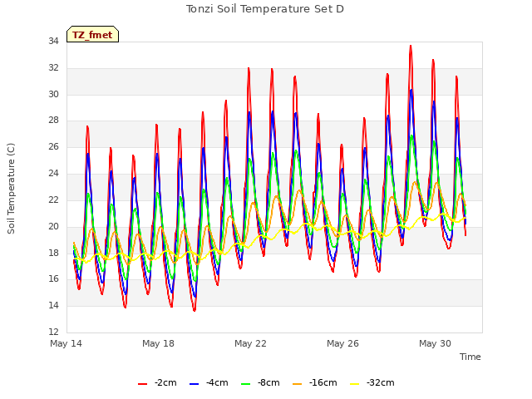Click the highest red -2cm peak near 34
532x399 pixels.
(411, 47)
